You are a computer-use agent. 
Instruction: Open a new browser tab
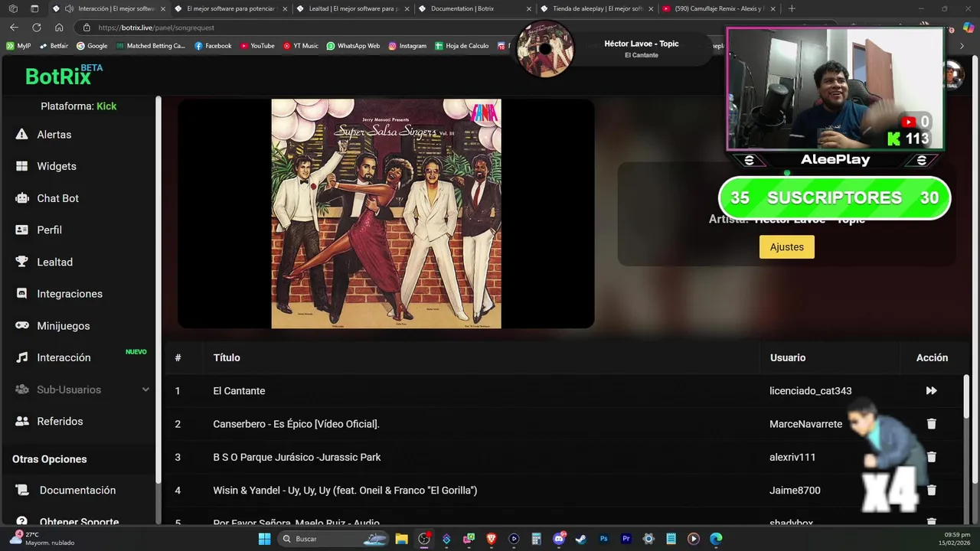click(x=792, y=8)
